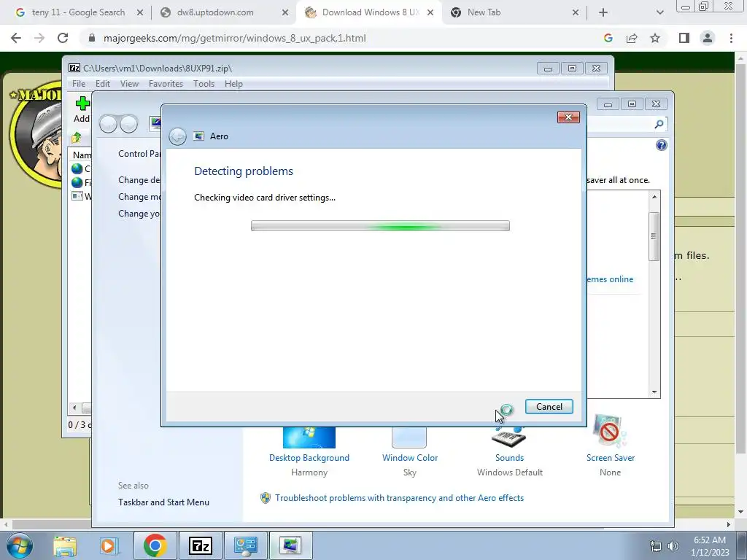
Task: Open Sounds settings
Action: coord(509,458)
